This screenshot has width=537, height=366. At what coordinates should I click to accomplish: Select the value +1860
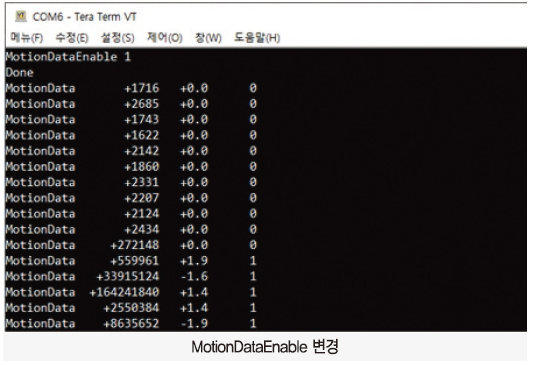coord(141,167)
